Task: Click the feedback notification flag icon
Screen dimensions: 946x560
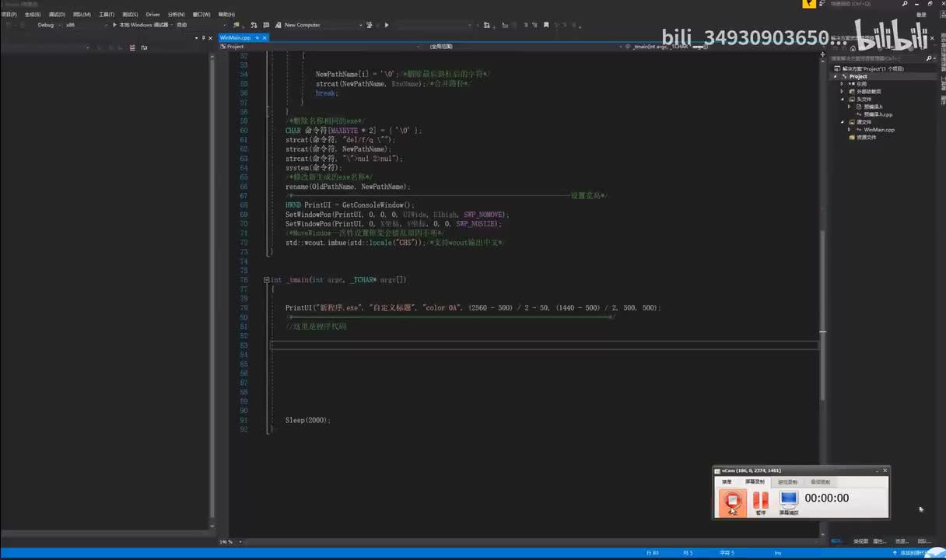Action: coord(810,4)
